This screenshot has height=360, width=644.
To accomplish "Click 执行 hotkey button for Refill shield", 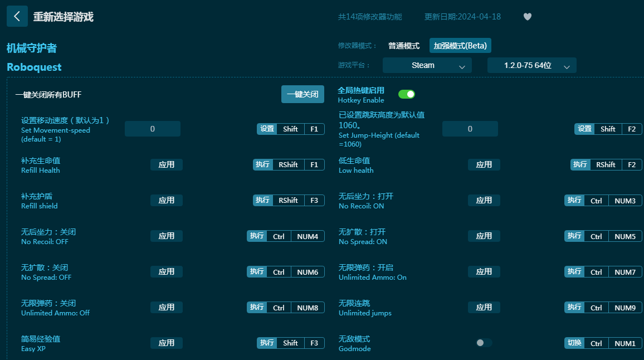I will 263,201.
